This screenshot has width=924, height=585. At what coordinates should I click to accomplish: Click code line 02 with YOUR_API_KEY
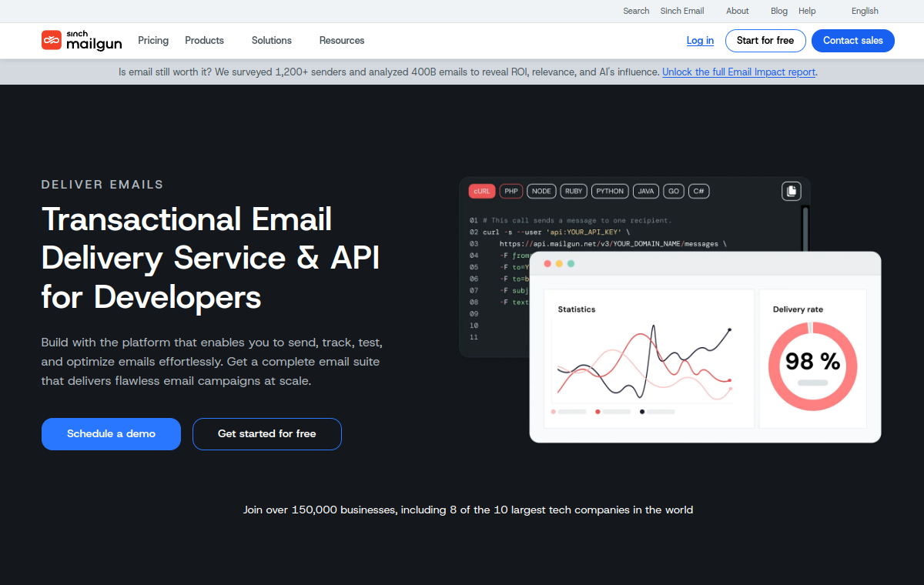[x=551, y=232]
